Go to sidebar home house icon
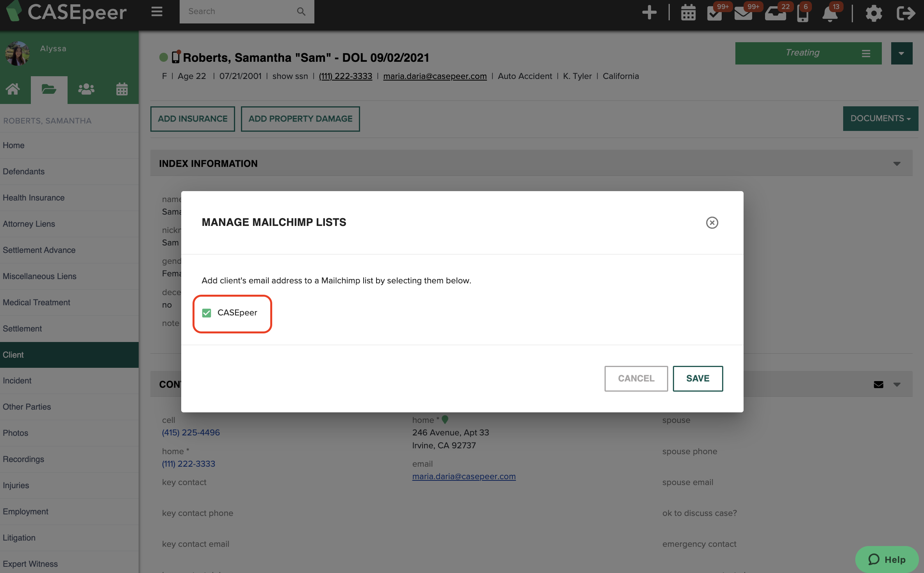 point(13,89)
